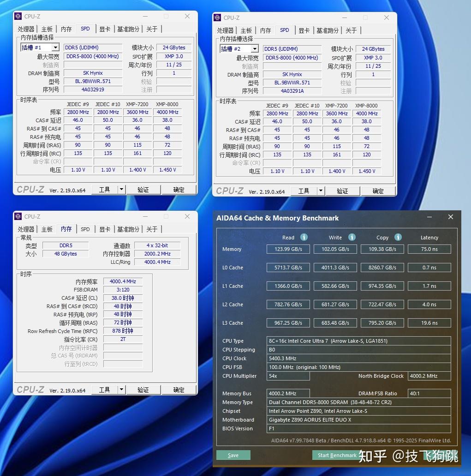The image size is (471, 476).
Task: Click Memory Latency value 75.0 ns
Action: 429,249
